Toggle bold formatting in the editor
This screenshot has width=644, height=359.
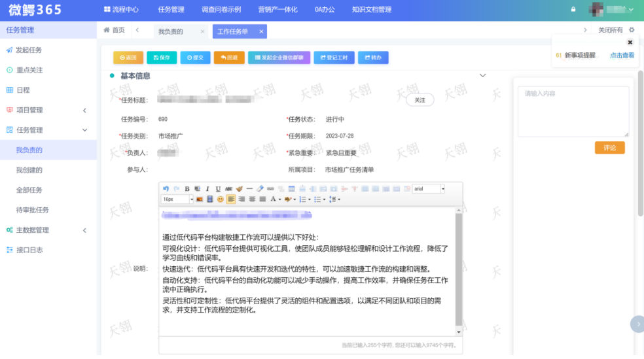187,189
